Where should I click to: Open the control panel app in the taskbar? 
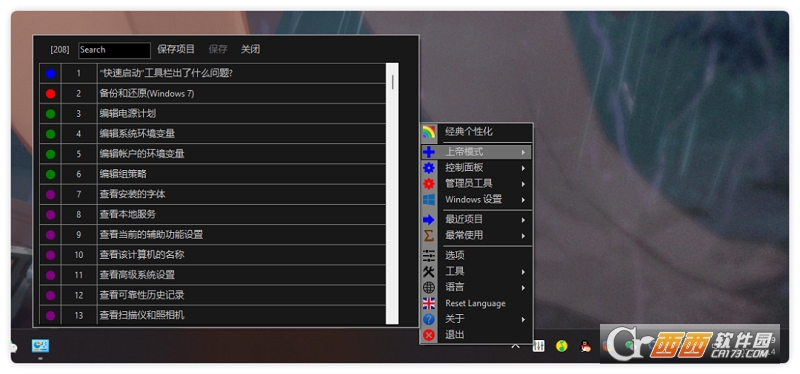pyautogui.click(x=40, y=346)
